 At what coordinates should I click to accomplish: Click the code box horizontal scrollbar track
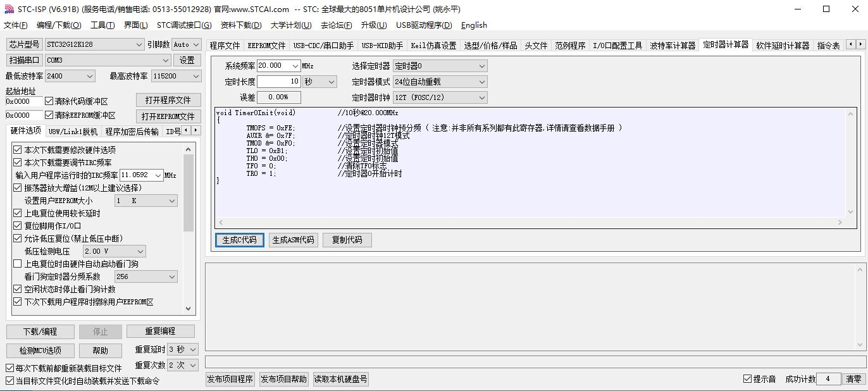(x=530, y=222)
